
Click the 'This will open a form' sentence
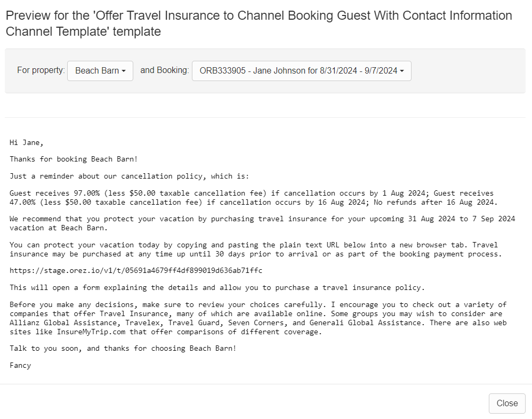click(x=217, y=287)
